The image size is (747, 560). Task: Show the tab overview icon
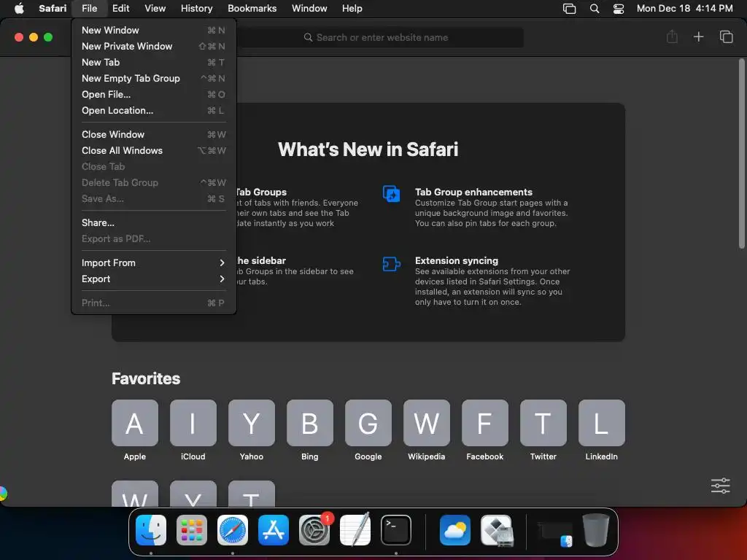726,36
